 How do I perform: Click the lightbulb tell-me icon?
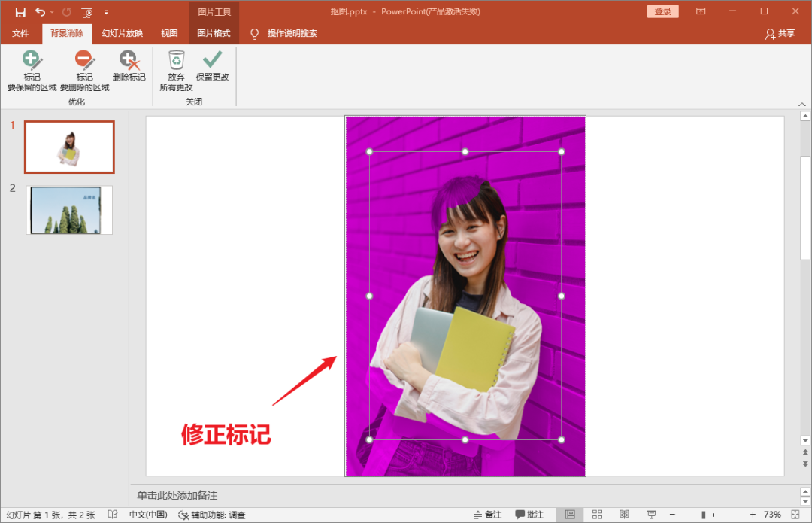(x=254, y=34)
